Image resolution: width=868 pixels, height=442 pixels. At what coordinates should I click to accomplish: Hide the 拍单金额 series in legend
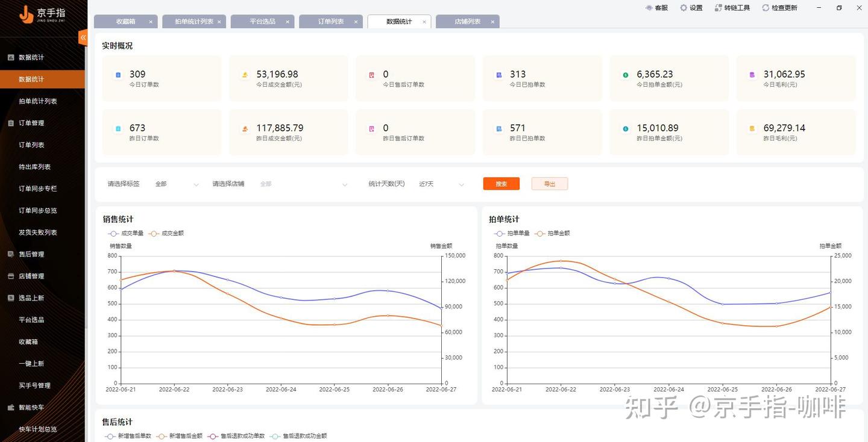click(552, 233)
